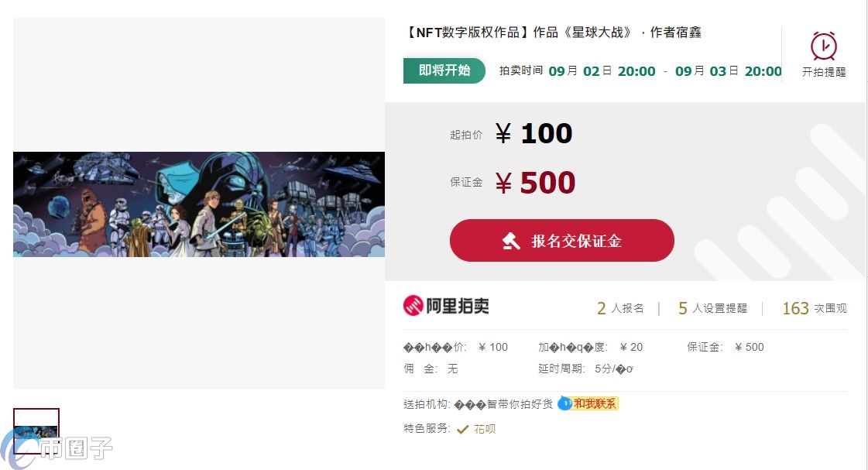Viewport: 868px width, 470px height.
Task: Click the 花呗 service label
Action: (485, 429)
